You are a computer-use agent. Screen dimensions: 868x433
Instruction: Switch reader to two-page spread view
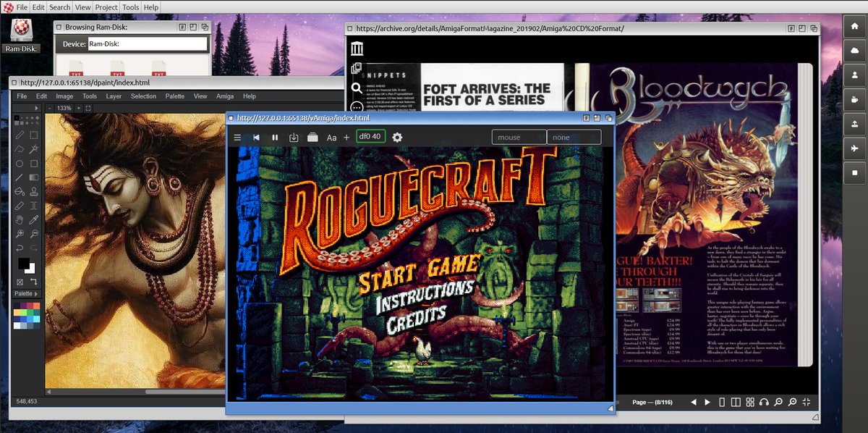point(736,401)
